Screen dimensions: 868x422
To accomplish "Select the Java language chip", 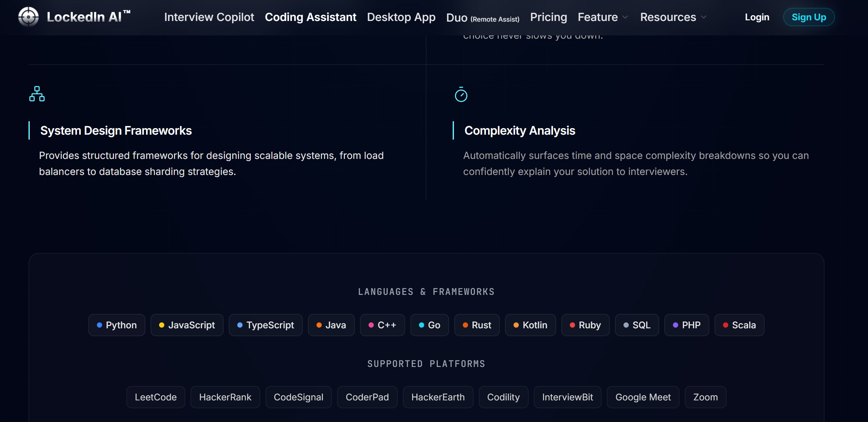I will point(331,325).
